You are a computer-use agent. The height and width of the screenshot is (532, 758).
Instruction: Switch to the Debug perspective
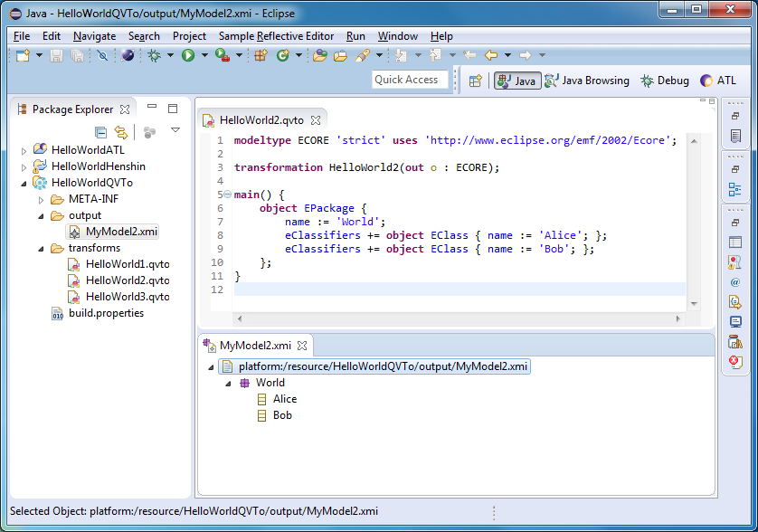[x=665, y=81]
